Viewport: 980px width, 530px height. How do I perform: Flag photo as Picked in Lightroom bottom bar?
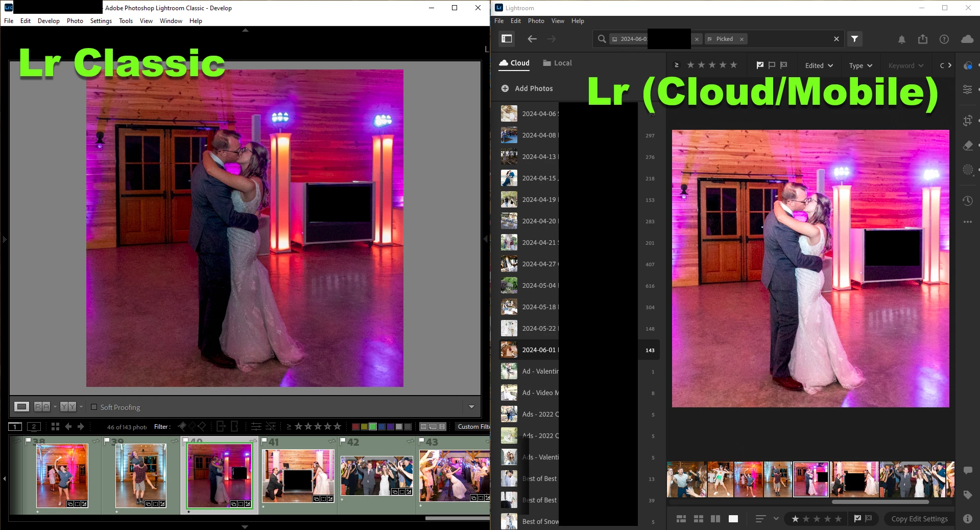click(857, 518)
